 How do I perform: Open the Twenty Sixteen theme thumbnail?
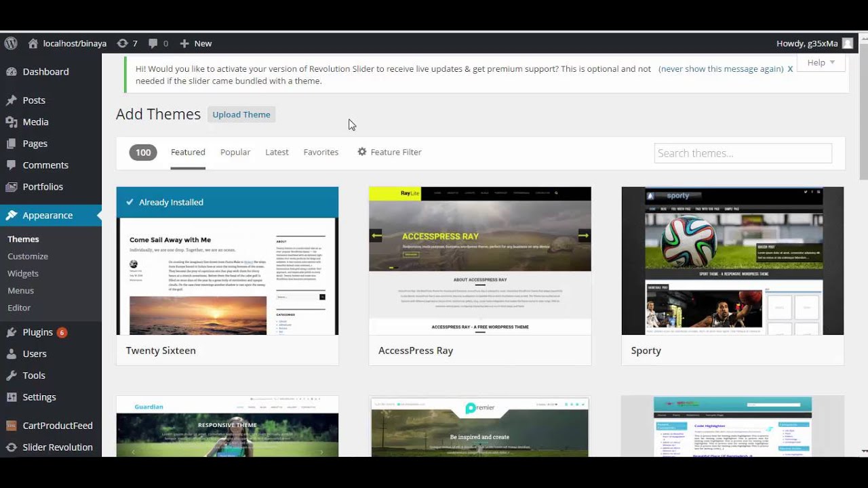(227, 261)
